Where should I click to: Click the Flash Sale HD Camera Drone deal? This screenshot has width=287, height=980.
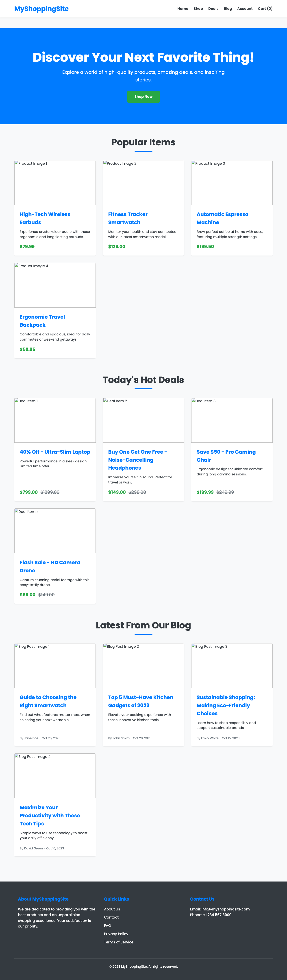pyautogui.click(x=50, y=567)
